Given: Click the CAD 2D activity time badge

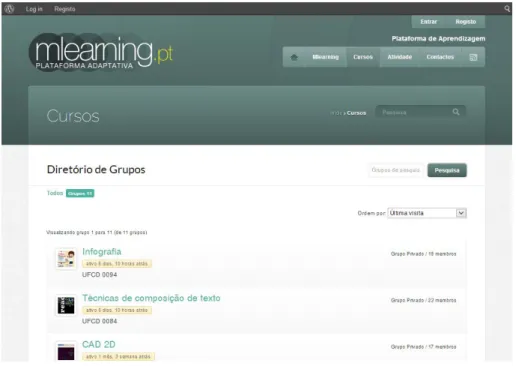Looking at the screenshot, I should click(118, 357).
